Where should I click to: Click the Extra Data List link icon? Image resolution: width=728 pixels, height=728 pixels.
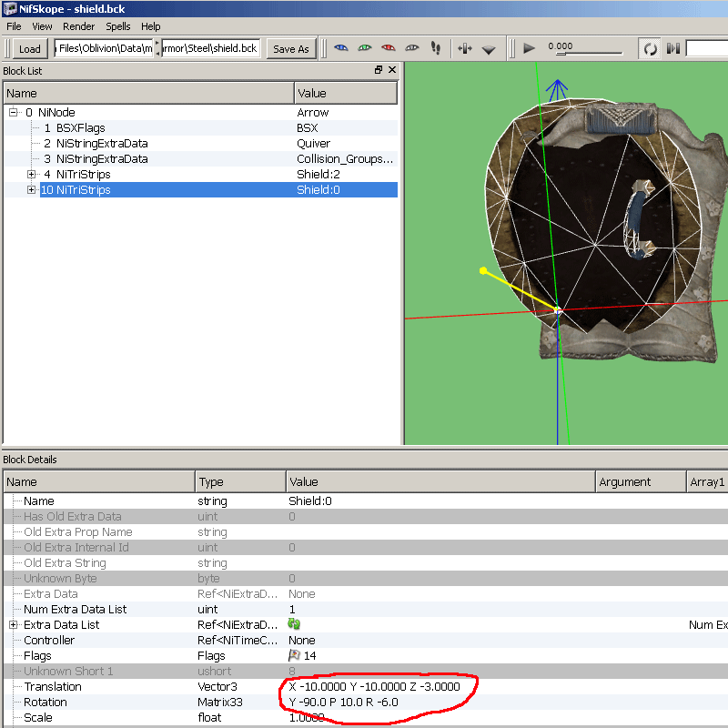tap(294, 624)
